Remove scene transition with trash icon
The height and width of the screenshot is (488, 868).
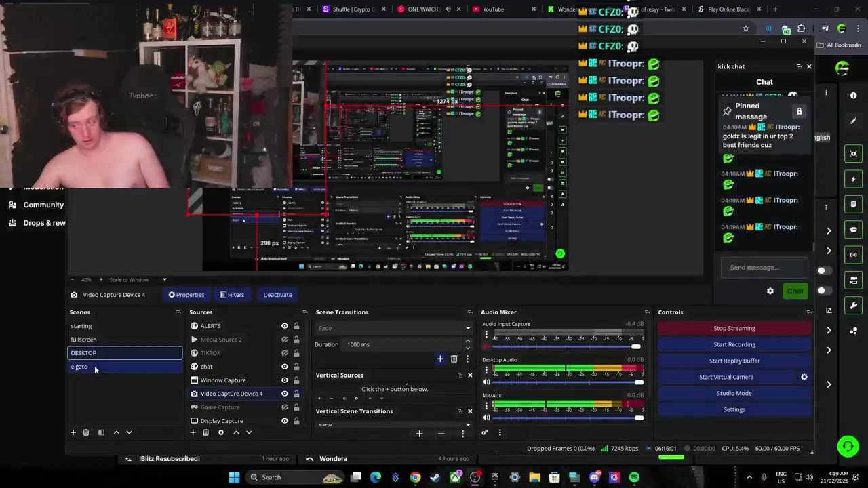[454, 359]
